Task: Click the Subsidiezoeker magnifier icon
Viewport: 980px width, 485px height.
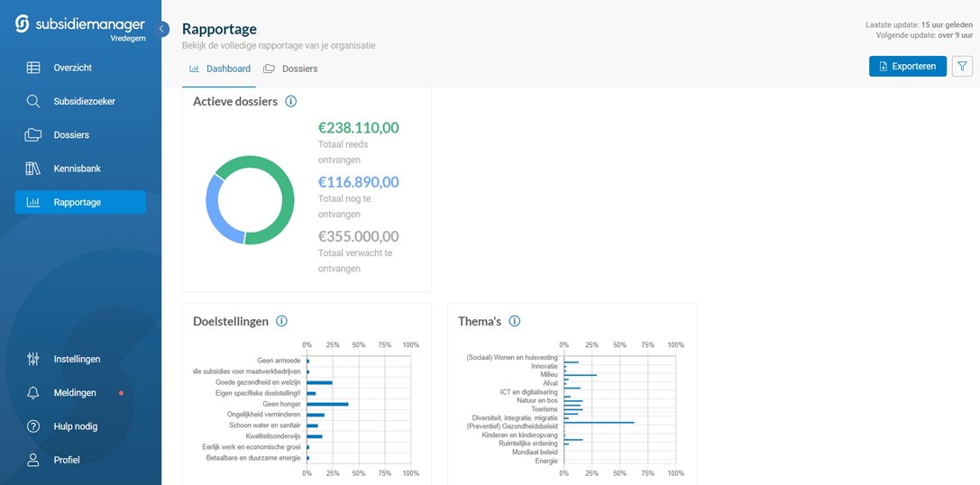Action: click(33, 101)
